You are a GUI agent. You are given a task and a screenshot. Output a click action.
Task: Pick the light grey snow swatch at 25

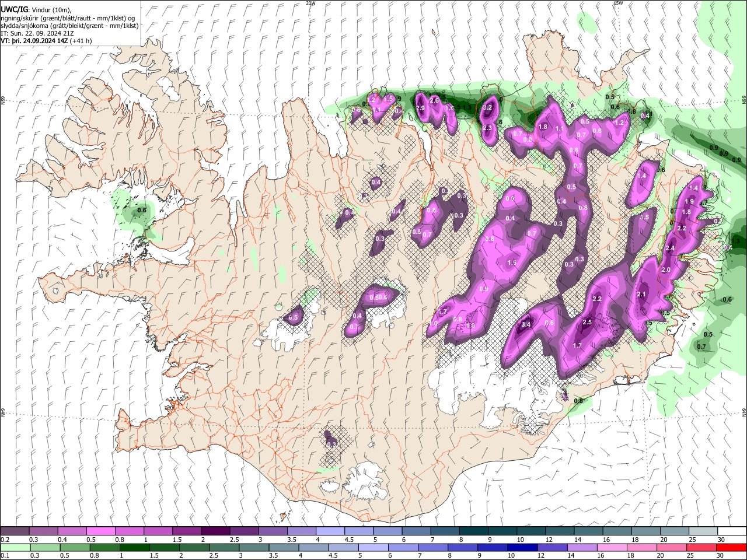tap(703, 531)
